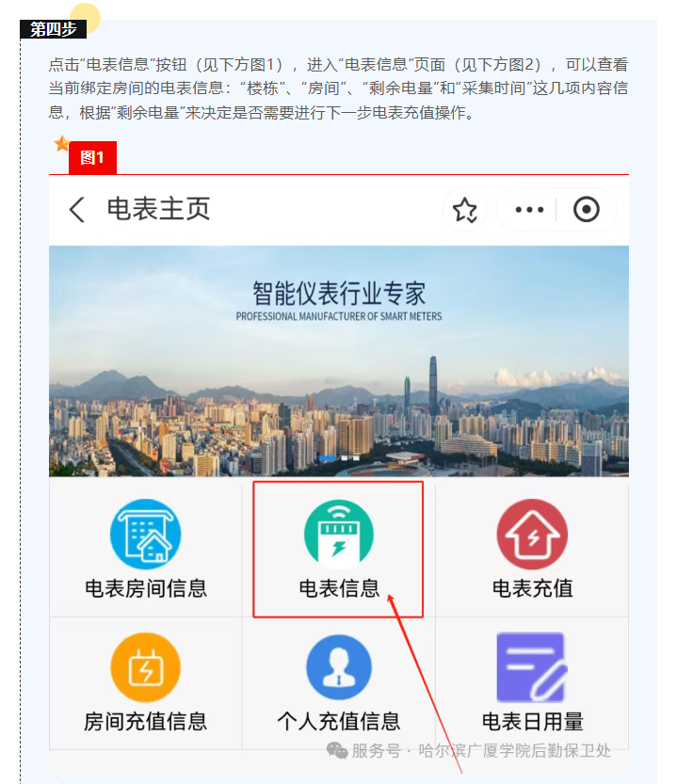Screen dimensions: 677x784
Task: Open the red 电表充值 house icon
Action: pyautogui.click(x=532, y=535)
